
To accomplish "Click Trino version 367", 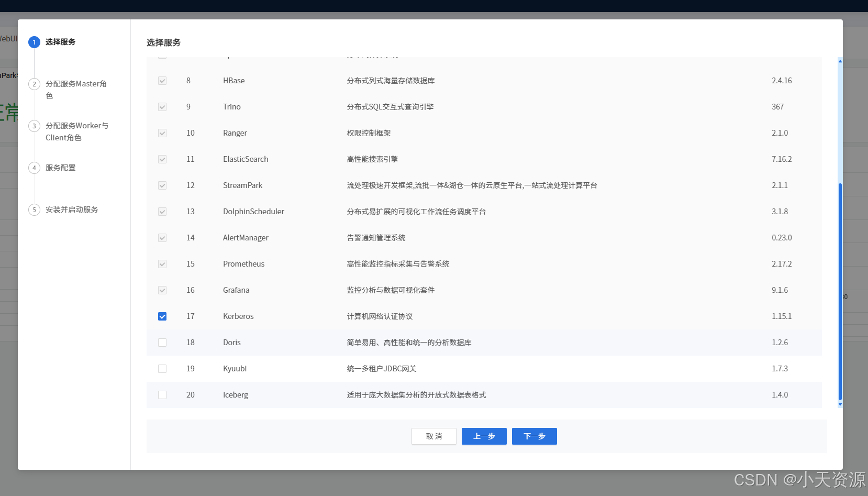I will [x=778, y=107].
